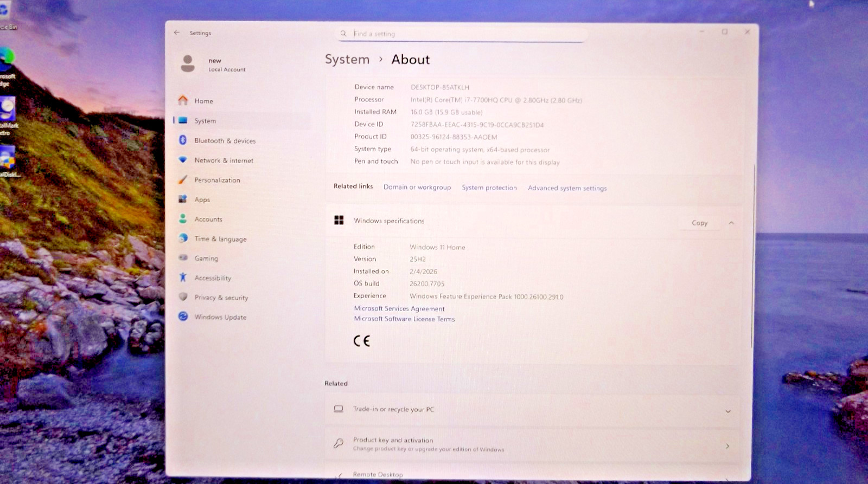Open the Home section icon
The height and width of the screenshot is (484, 868).
coord(183,101)
